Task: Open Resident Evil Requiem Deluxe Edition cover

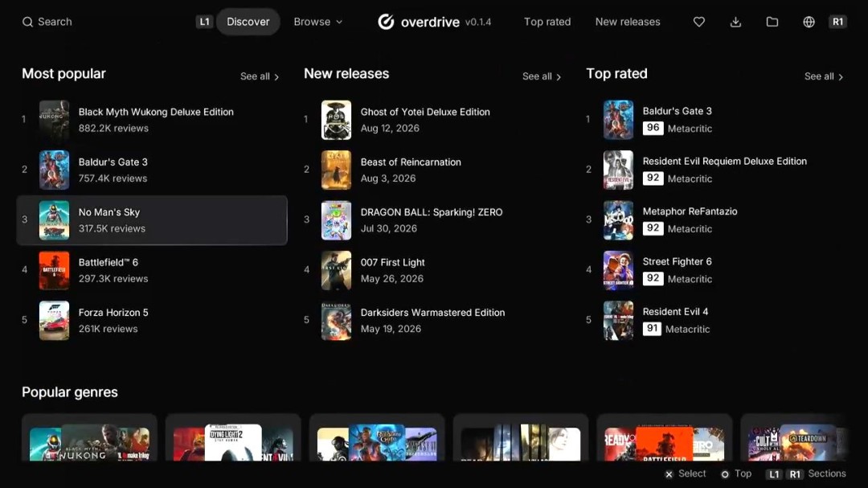Action: [x=618, y=170]
